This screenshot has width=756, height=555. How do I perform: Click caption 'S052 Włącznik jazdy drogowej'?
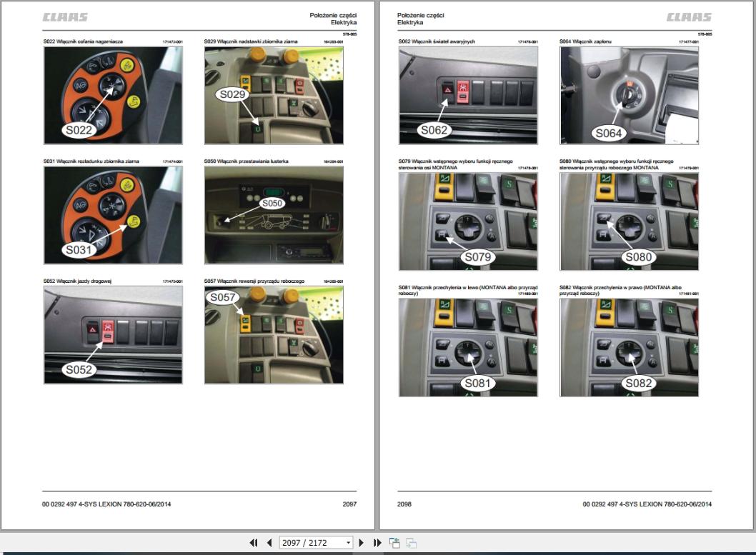(x=77, y=281)
